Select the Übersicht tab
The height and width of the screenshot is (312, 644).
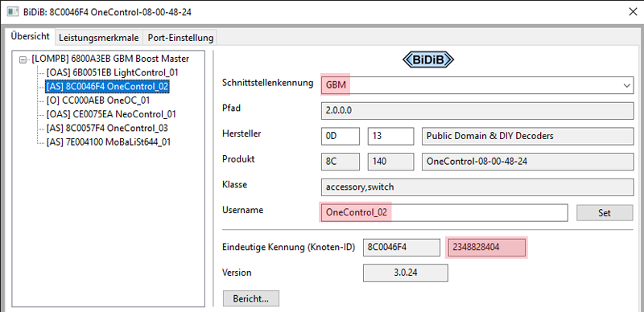click(30, 36)
